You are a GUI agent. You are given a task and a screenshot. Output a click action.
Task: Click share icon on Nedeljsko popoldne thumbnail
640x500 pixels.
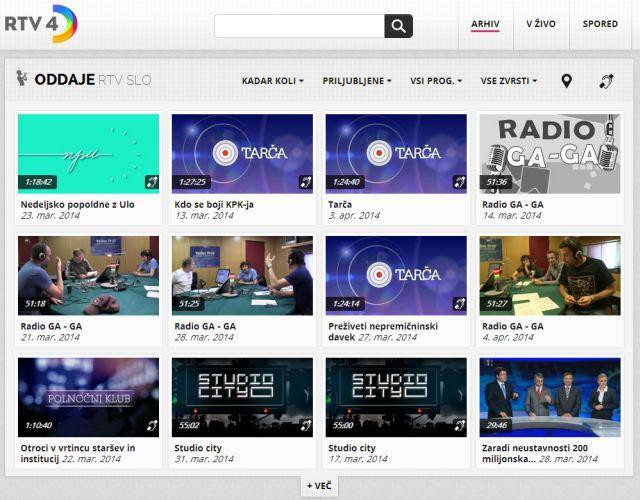(151, 182)
